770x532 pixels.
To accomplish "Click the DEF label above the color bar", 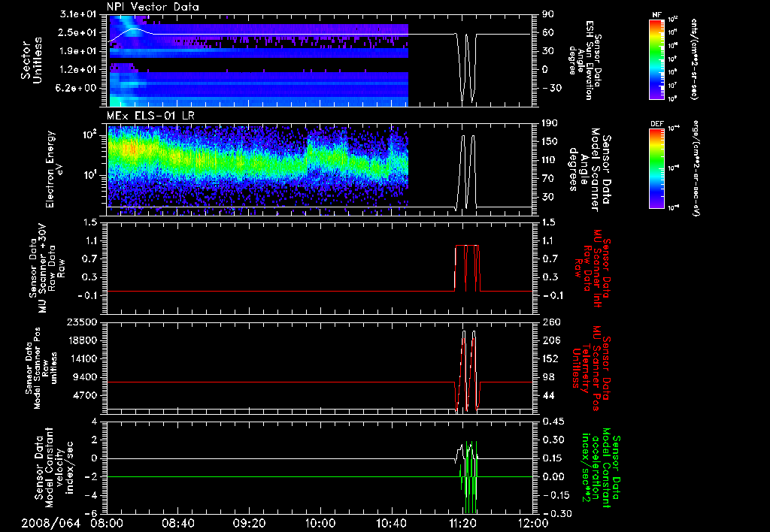I will pyautogui.click(x=657, y=124).
